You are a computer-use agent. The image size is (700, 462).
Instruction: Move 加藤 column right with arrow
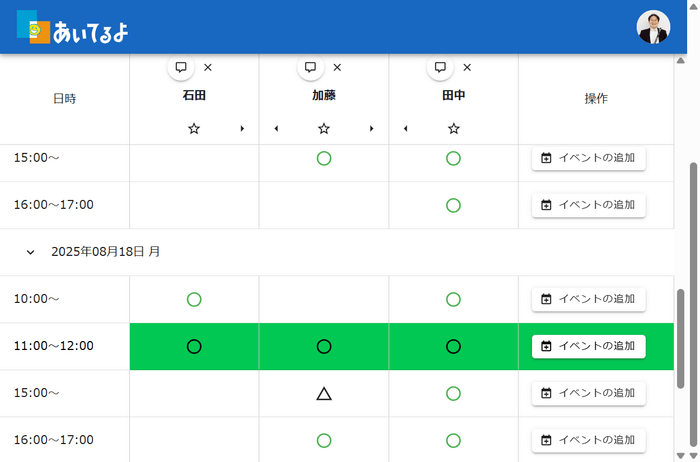371,129
